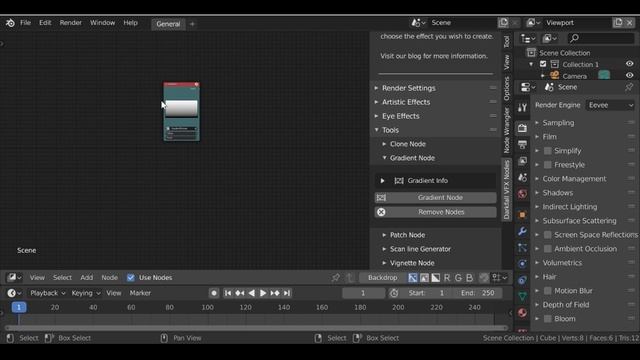Open the node editor View menu

tap(37, 278)
